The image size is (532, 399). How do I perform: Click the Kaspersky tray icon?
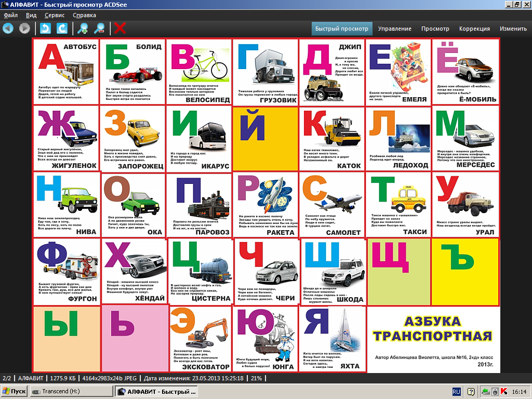(504, 391)
